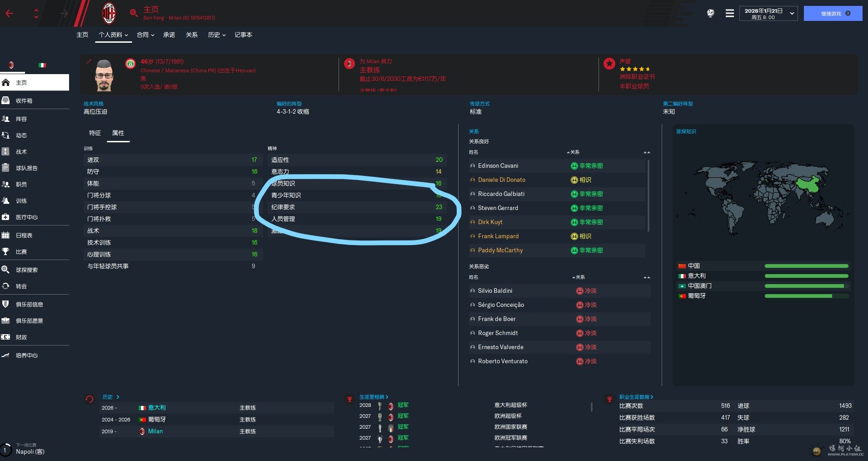This screenshot has height=461, width=868.
Task: Expand the 历史 dropdown in the top menu
Action: 217,35
